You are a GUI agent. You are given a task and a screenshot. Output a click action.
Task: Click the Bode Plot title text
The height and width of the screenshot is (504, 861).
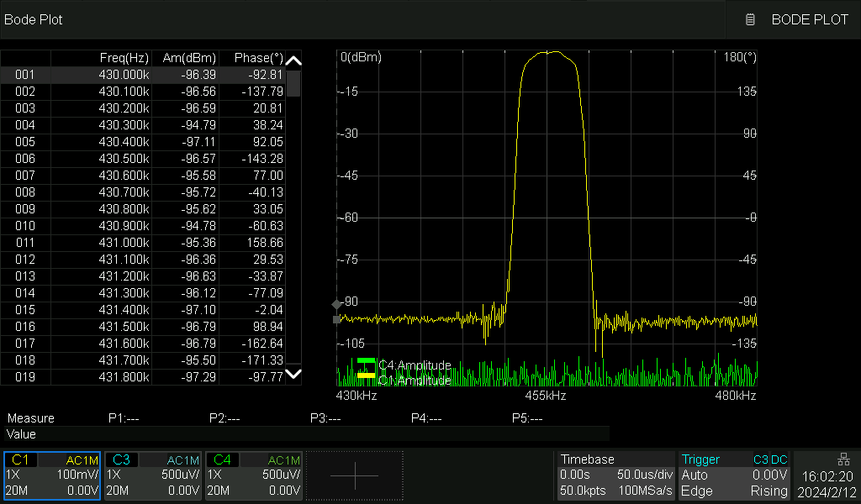34,20
